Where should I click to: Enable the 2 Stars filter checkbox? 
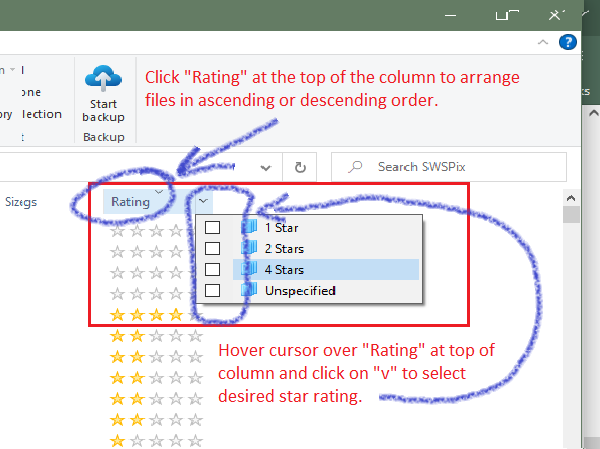(212, 249)
